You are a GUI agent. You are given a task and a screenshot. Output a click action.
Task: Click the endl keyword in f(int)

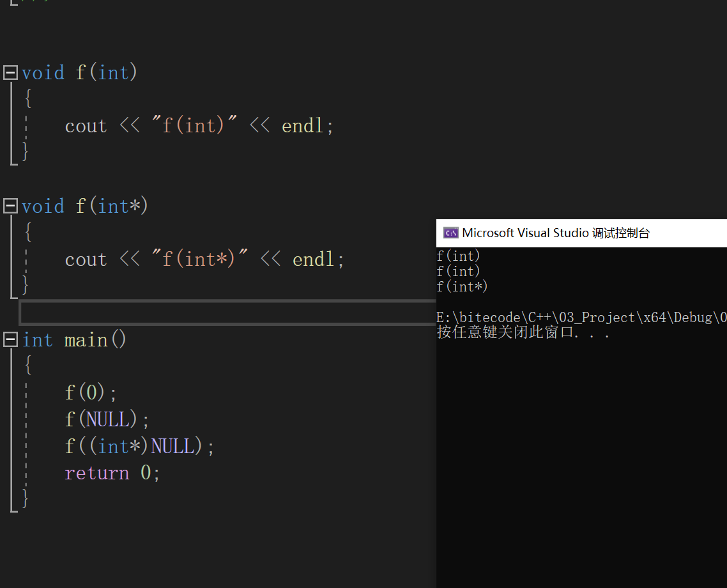point(303,125)
